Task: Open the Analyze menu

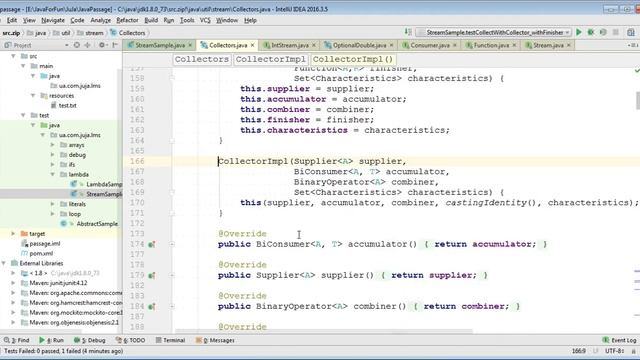Action: click(100, 20)
